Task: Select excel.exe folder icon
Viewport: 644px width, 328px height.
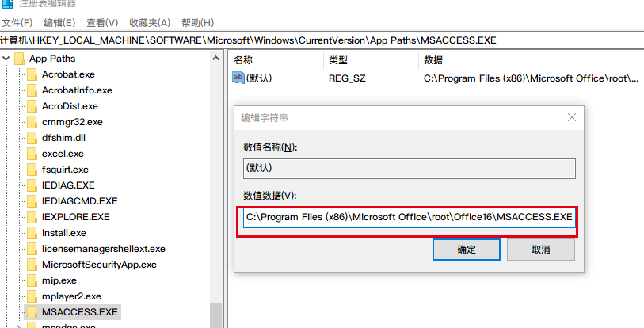Action: (x=32, y=154)
